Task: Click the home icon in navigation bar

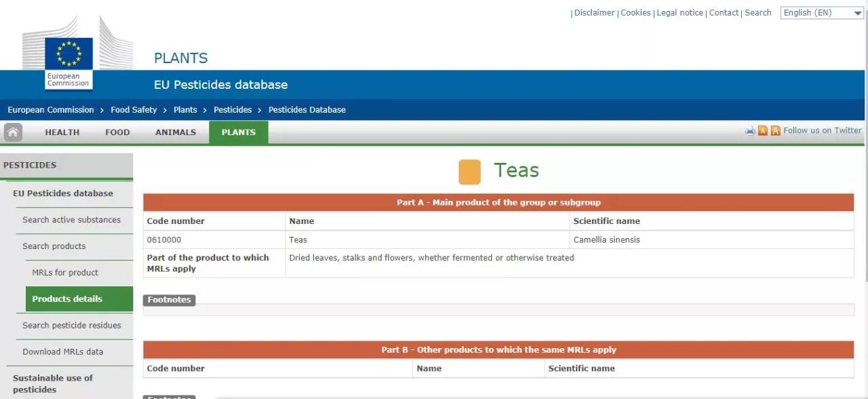Action: pyautogui.click(x=13, y=132)
